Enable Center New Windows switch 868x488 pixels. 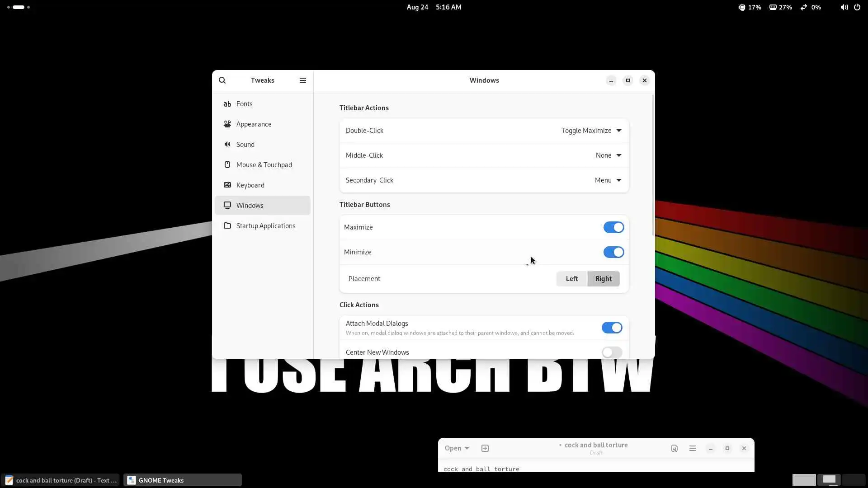coord(611,352)
